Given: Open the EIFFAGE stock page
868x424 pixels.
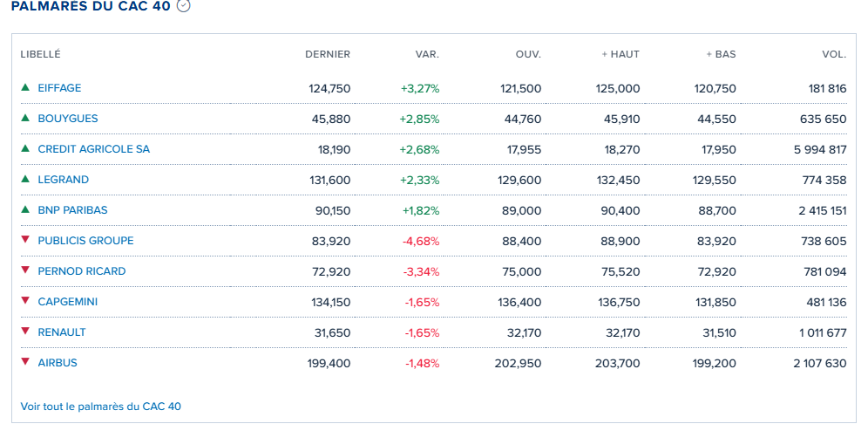Looking at the screenshot, I should point(59,88).
